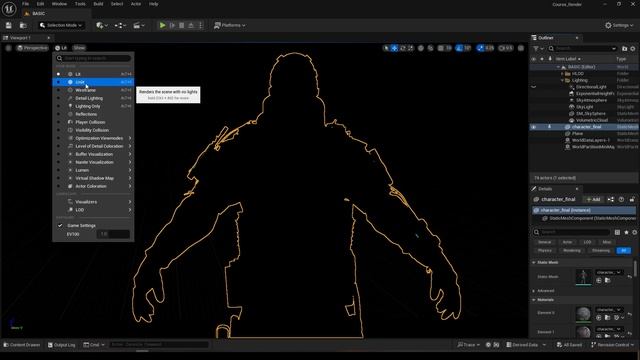Open the Selection Mode dropdown
Image resolution: width=640 pixels, height=360 pixels.
(x=61, y=25)
